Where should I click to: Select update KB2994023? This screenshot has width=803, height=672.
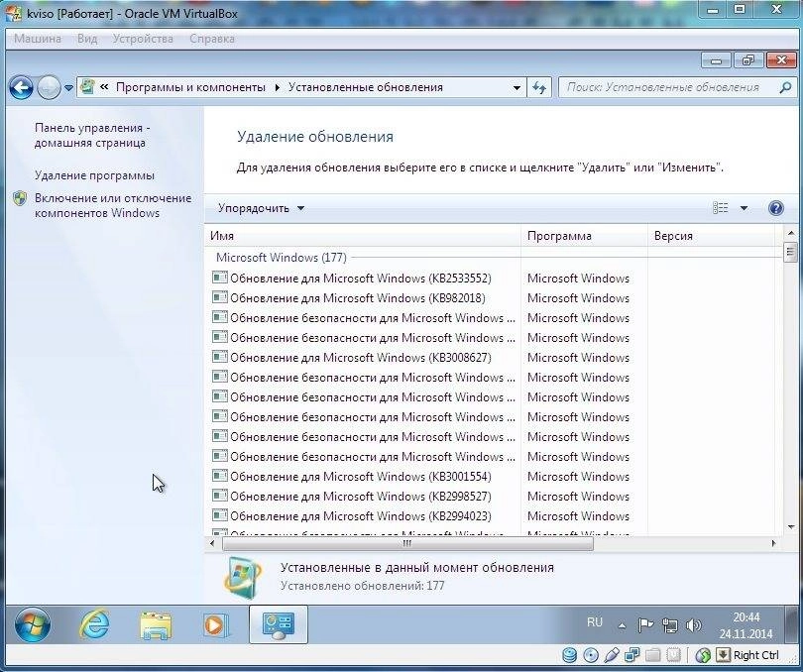click(x=361, y=515)
